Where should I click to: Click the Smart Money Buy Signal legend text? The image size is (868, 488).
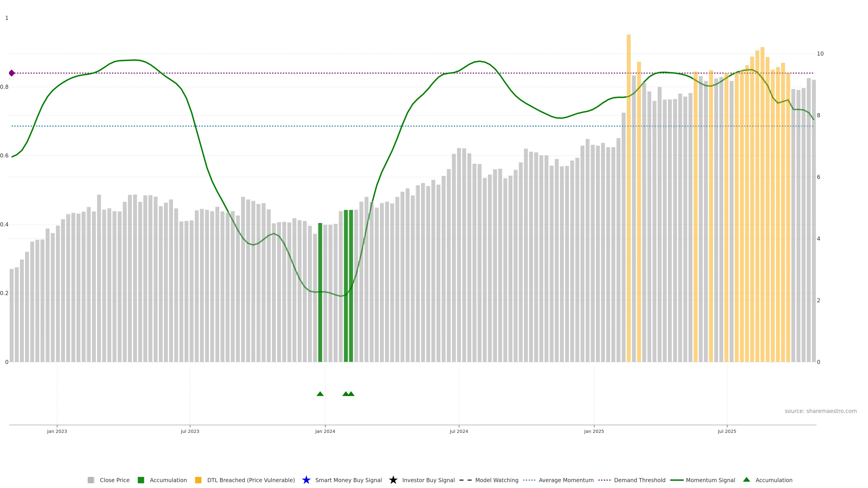click(348, 480)
